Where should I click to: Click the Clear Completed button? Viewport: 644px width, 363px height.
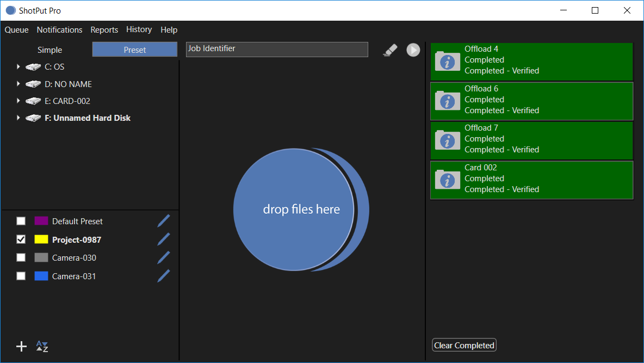tap(463, 344)
